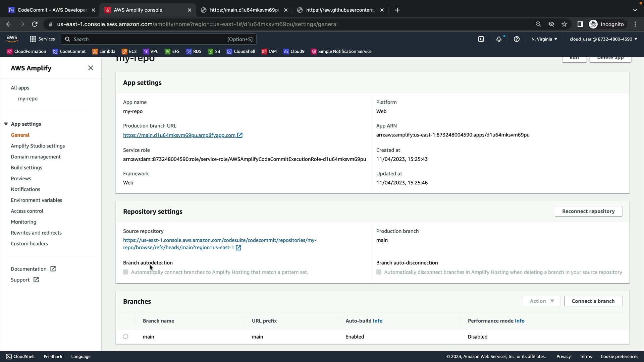Switch to the CodeCommit browser tab
The width and height of the screenshot is (644, 362).
click(52, 10)
